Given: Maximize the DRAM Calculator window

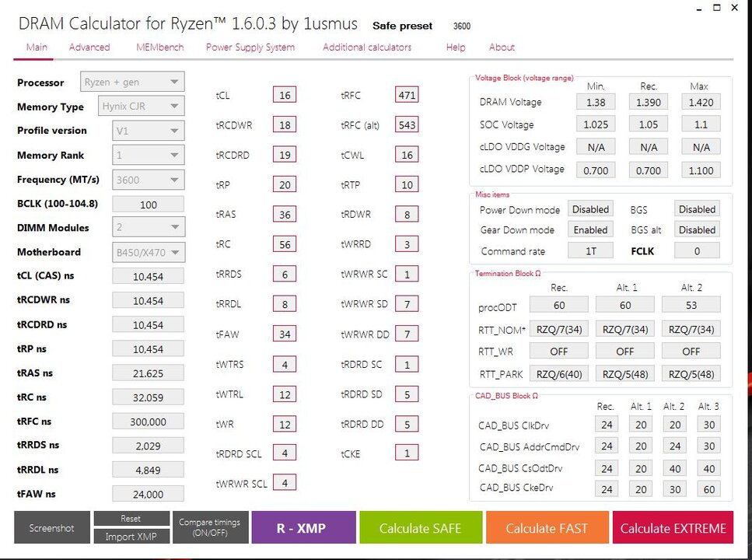Looking at the screenshot, I should [716, 7].
